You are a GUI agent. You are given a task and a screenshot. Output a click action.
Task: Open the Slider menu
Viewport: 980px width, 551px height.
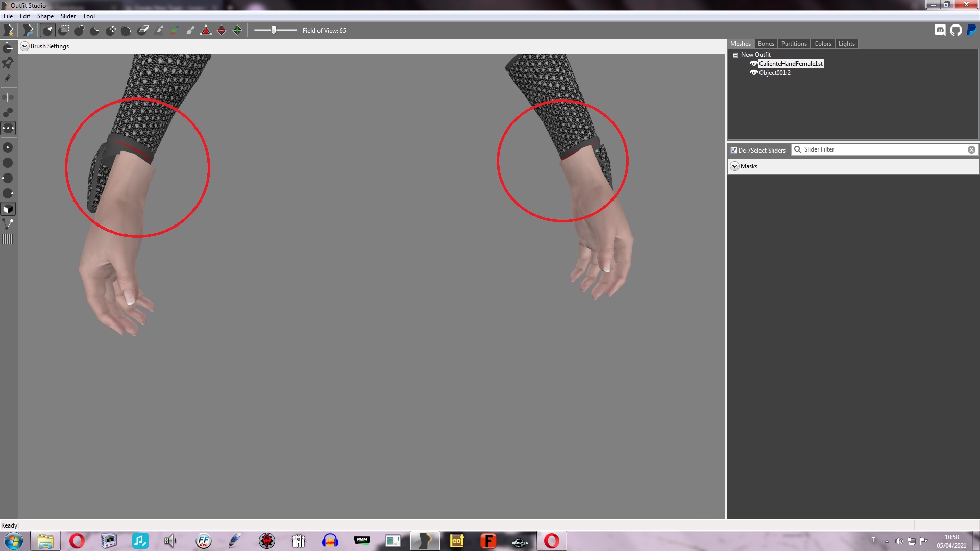[x=68, y=16]
